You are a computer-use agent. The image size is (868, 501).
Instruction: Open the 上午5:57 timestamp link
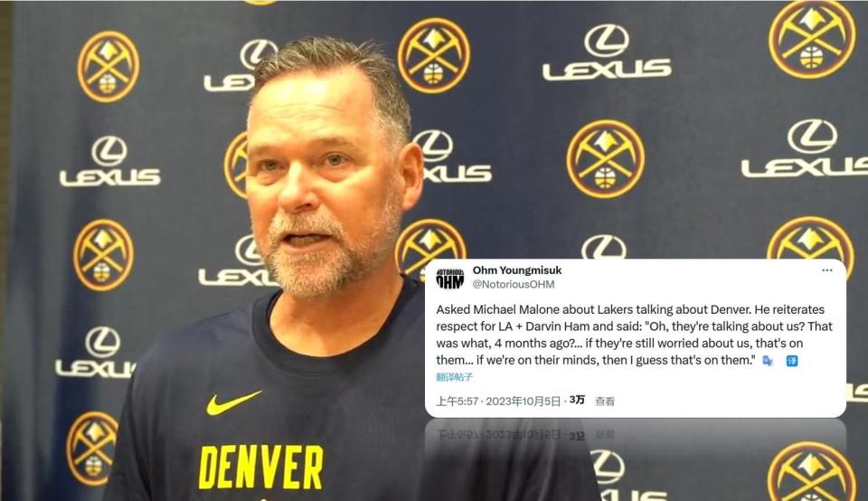[x=458, y=401]
